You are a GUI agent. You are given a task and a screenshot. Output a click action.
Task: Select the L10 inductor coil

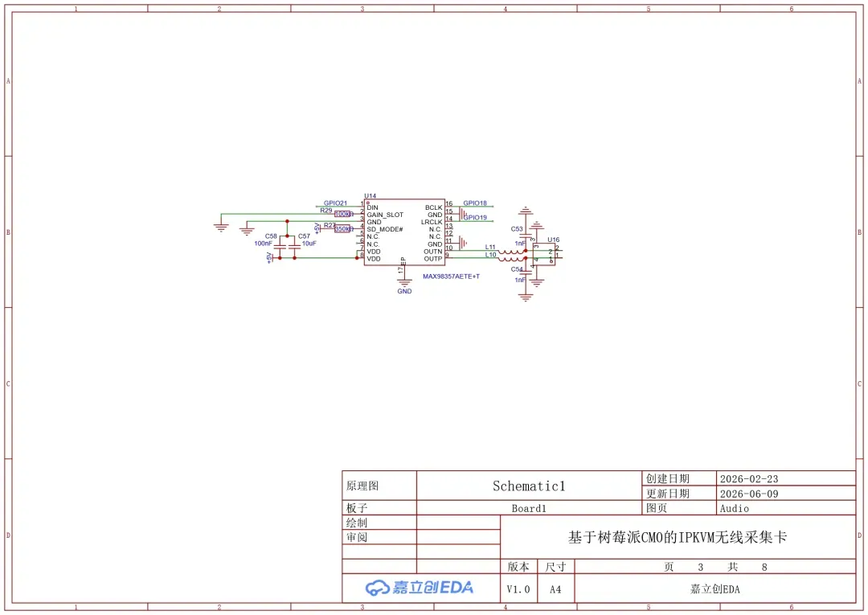pos(510,259)
